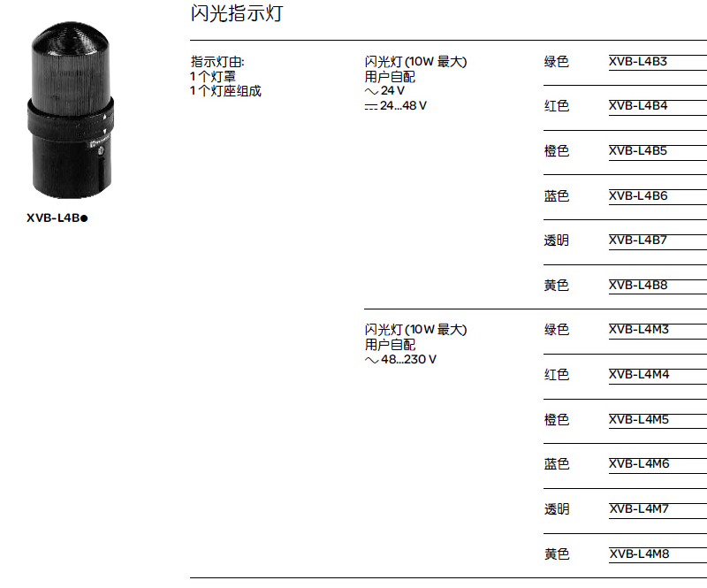Open the XVB-L4M3 green model reference
This screenshot has width=707, height=588.
[x=638, y=330]
